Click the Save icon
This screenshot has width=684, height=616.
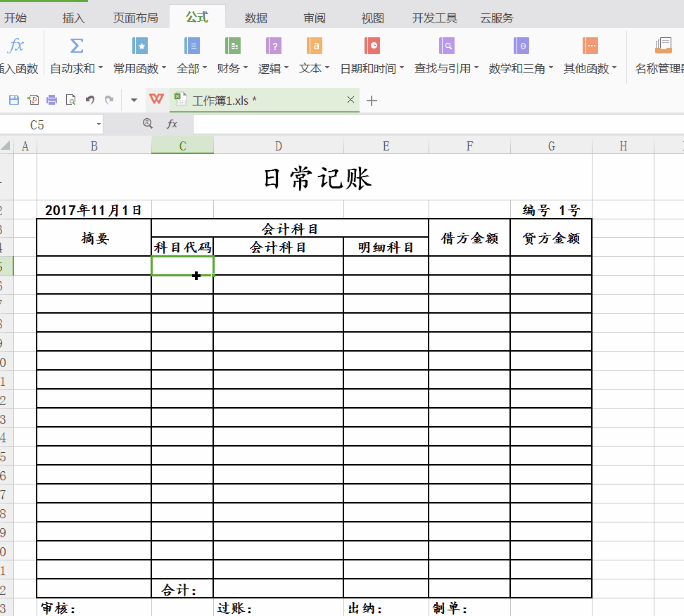(13, 100)
